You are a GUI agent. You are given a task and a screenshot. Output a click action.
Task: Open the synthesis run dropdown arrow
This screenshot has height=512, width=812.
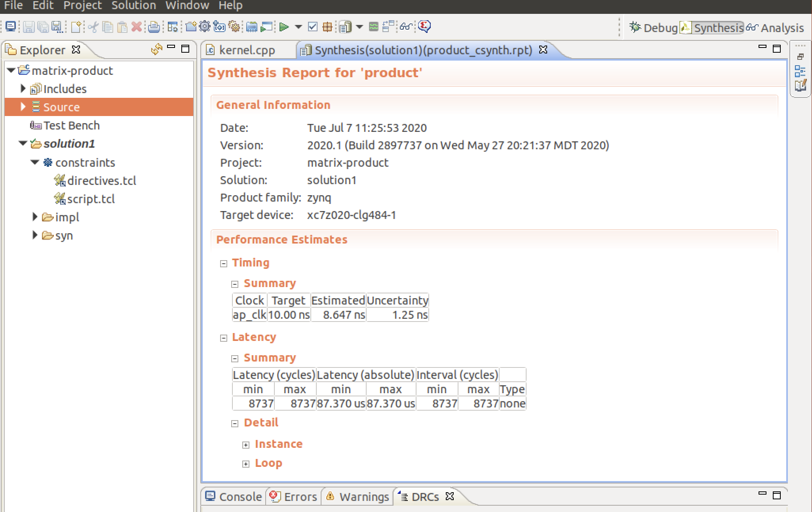[x=297, y=27]
